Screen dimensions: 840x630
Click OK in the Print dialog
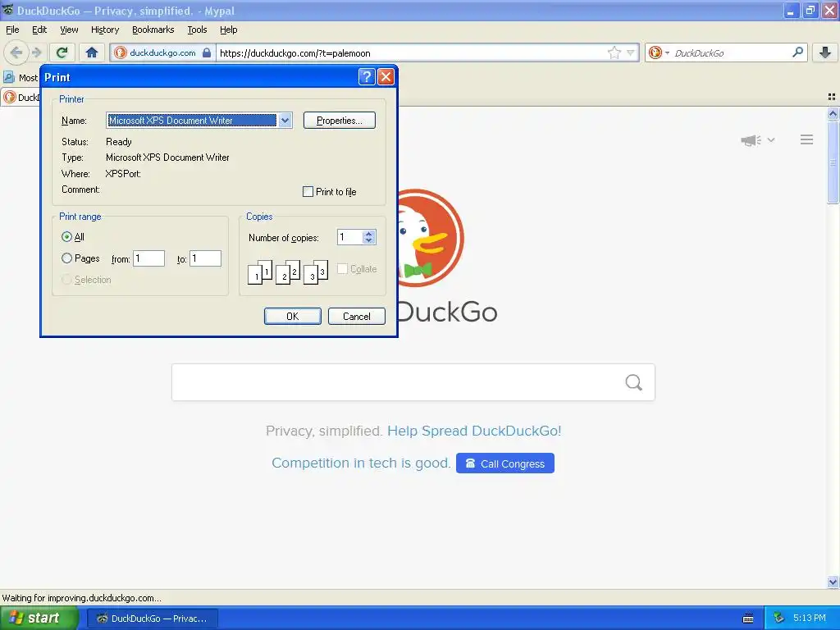point(293,316)
